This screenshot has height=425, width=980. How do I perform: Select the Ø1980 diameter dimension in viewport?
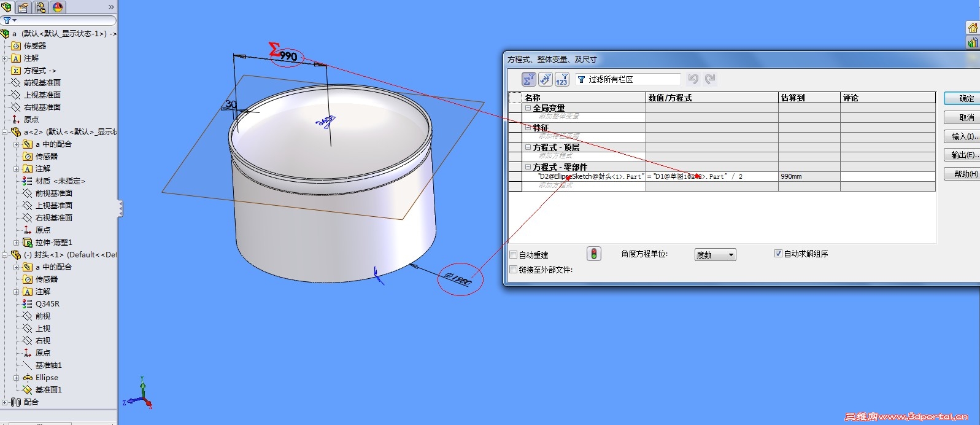[x=458, y=280]
